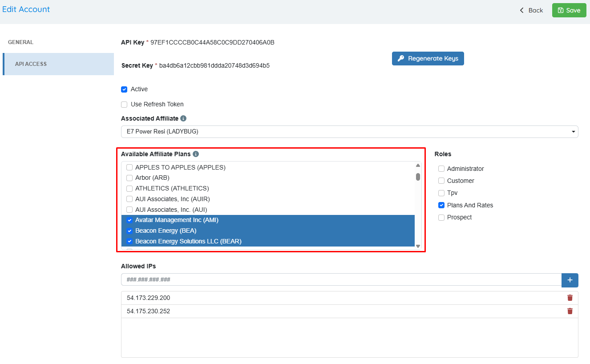This screenshot has width=590, height=364.
Task: Check APPLES TO APPLES (APPLES) plan
Action: coord(129,168)
